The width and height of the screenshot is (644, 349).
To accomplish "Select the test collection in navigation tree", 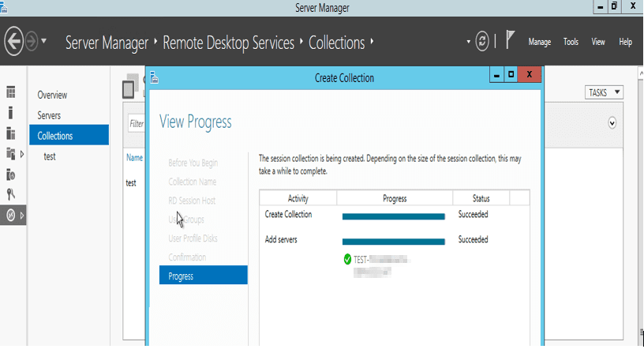I will (50, 156).
